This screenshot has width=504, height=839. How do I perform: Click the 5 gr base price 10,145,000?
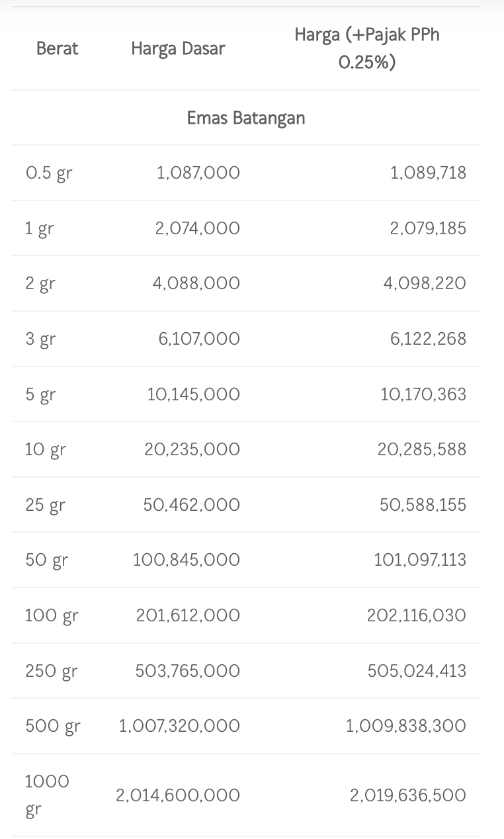pyautogui.click(x=194, y=394)
